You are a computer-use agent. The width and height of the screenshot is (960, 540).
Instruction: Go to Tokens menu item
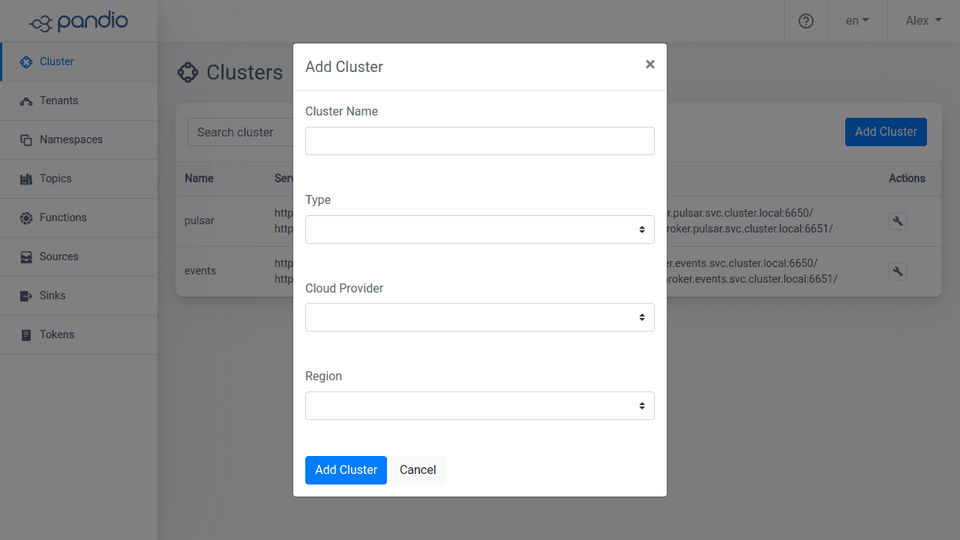pyautogui.click(x=79, y=335)
